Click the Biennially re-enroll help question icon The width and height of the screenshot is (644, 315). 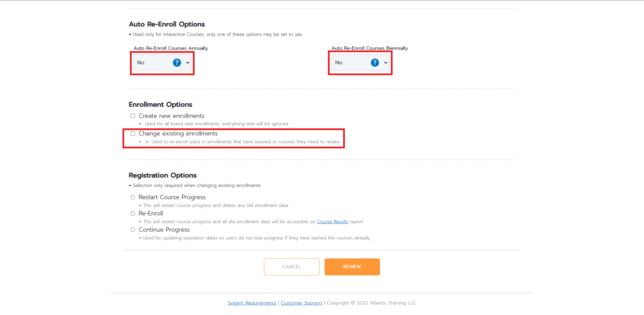tap(375, 63)
